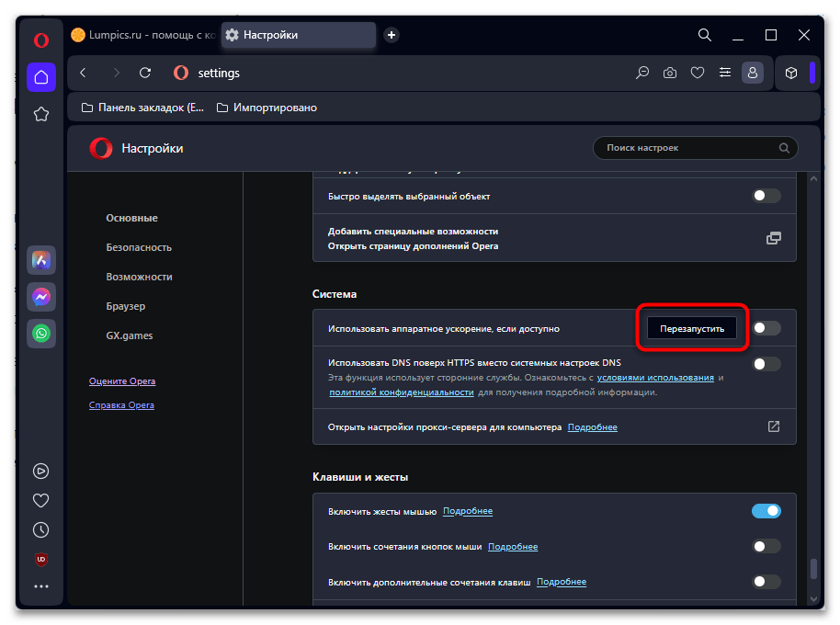Take a snapshot with the camera icon

point(670,73)
